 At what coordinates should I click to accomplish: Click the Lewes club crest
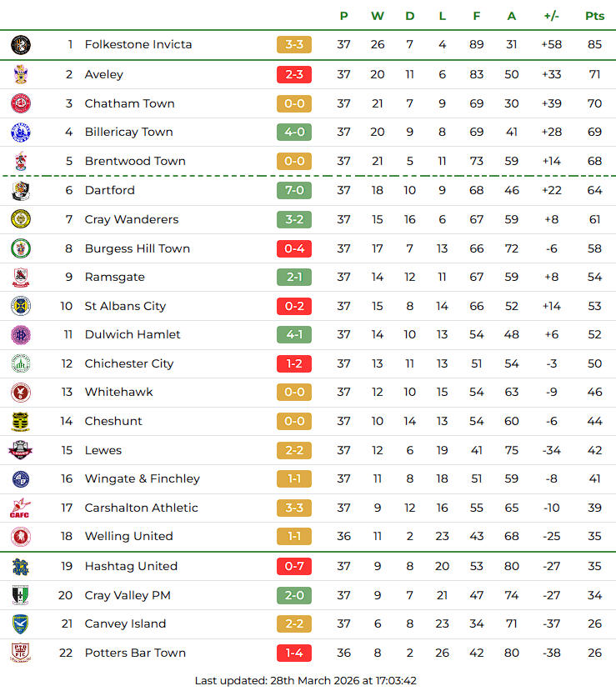[x=21, y=450]
